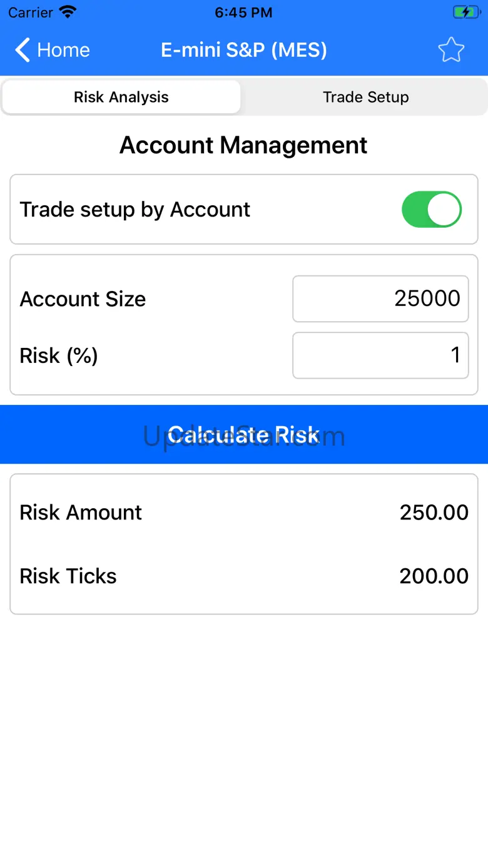Screen dimensions: 488x868
Task: Tap the back chevron arrow
Action: (23, 50)
